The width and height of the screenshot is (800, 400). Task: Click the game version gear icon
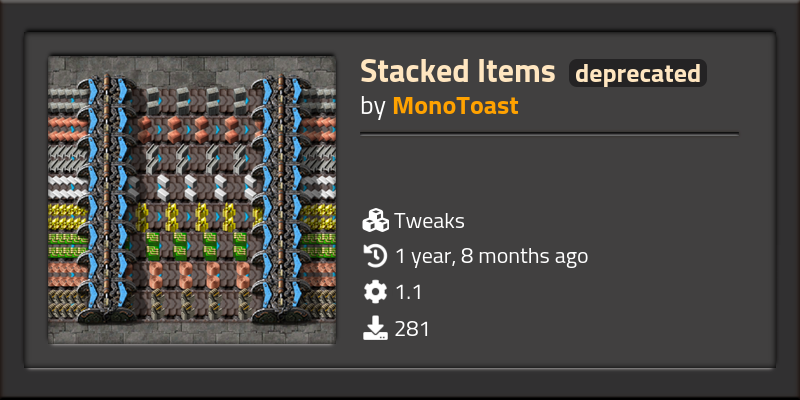pos(375,292)
